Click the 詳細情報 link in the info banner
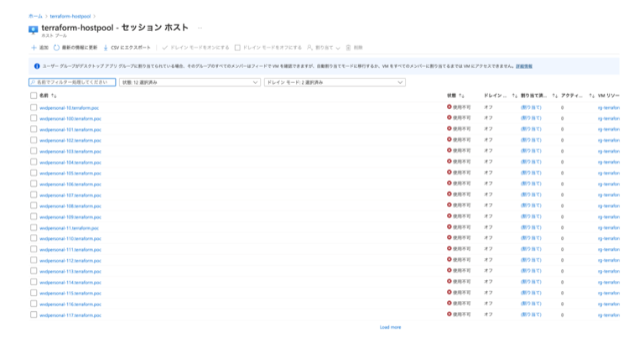This screenshot has width=644, height=343. coord(524,66)
